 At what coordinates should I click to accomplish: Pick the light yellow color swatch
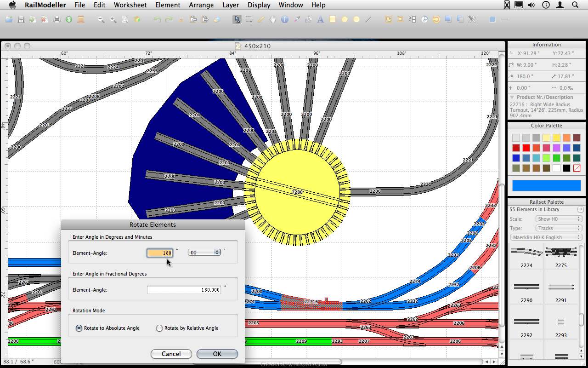[547, 138]
